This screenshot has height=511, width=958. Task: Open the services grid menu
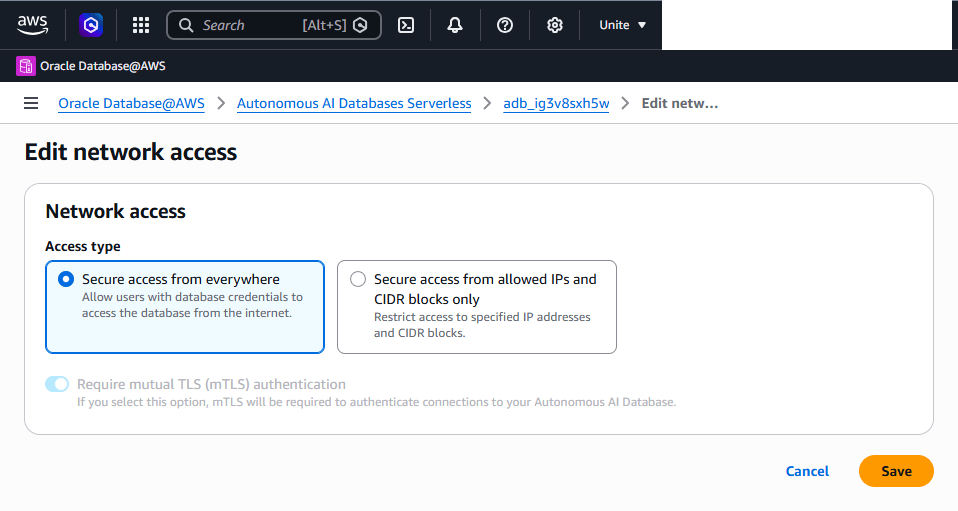click(x=141, y=25)
